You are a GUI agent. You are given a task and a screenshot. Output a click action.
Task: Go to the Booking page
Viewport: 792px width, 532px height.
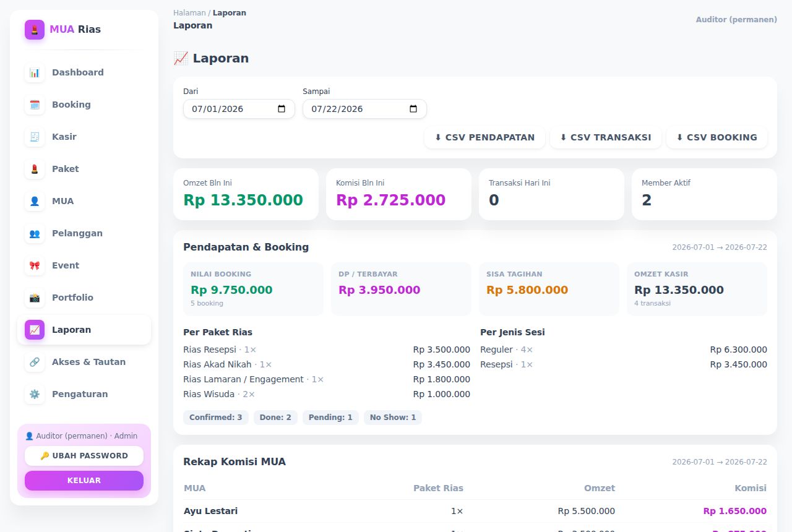pyautogui.click(x=84, y=105)
